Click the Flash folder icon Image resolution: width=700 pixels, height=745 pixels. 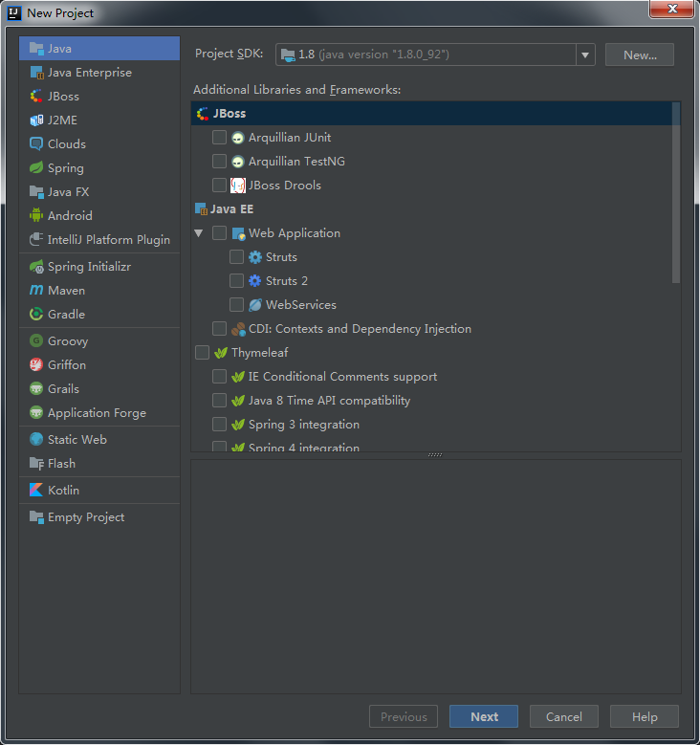click(x=36, y=463)
